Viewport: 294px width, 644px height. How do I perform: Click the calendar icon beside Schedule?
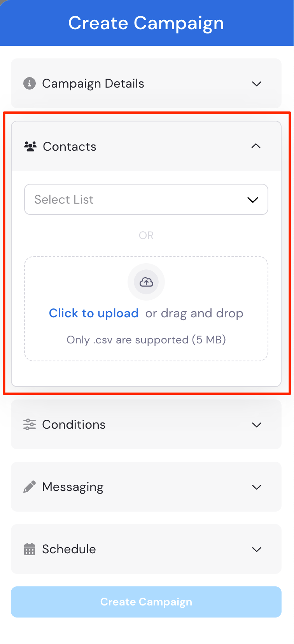pyautogui.click(x=30, y=549)
